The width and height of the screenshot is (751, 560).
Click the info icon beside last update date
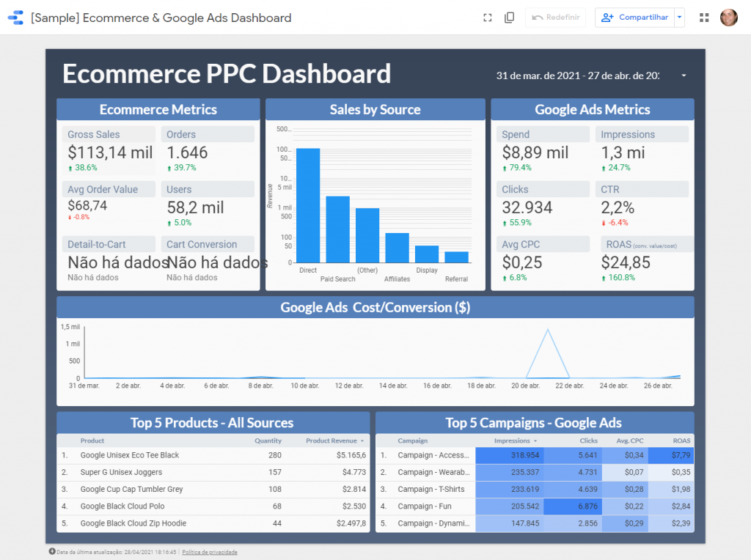click(52, 552)
